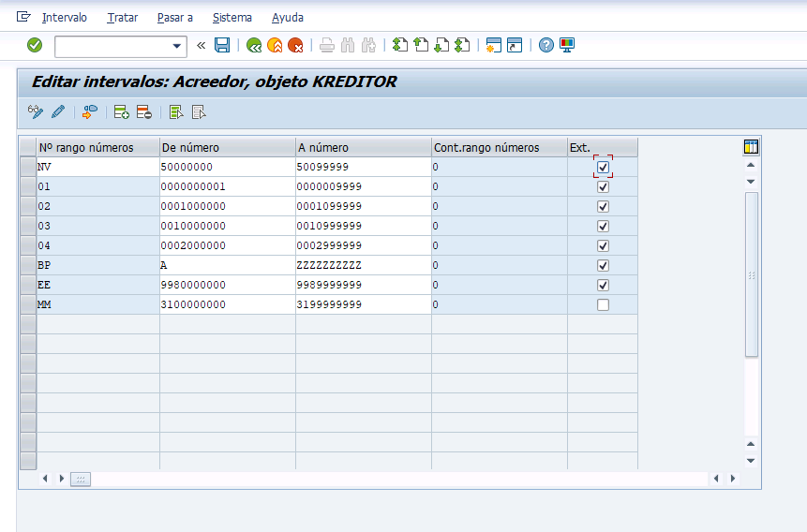Open the Intervalo menu
Image resolution: width=807 pixels, height=532 pixels.
(x=65, y=18)
